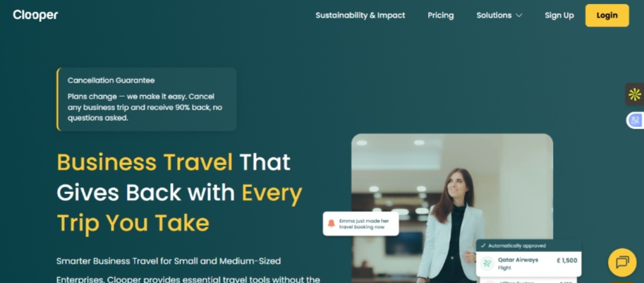Open the Solutions menu

tap(499, 16)
